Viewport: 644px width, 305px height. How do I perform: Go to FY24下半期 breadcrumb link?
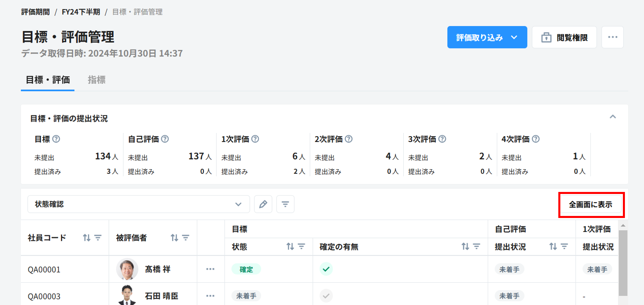tap(81, 12)
